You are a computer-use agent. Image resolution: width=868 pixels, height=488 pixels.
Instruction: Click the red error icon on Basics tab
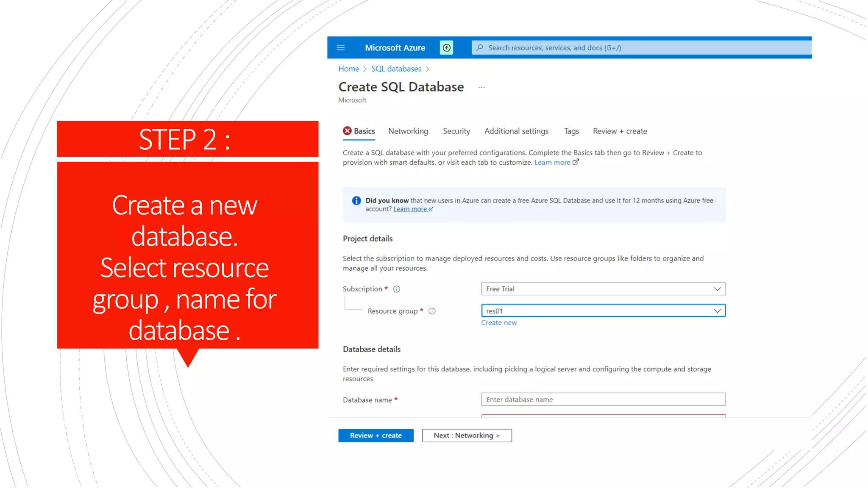point(347,131)
